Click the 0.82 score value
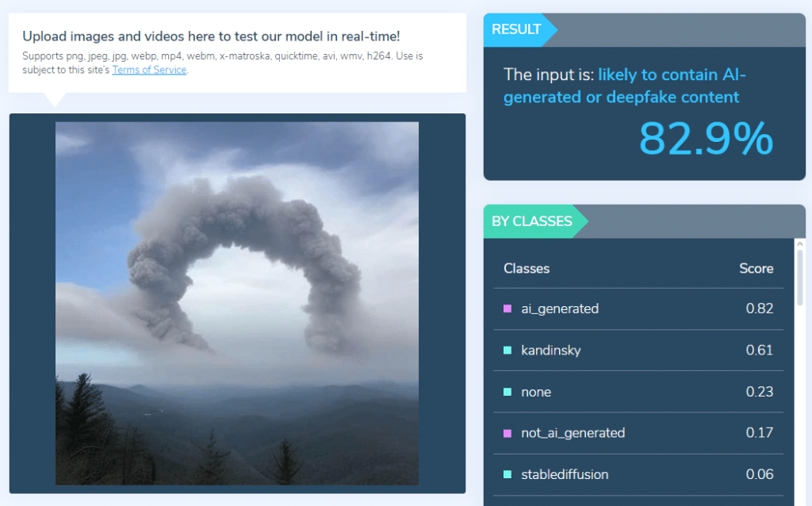The height and width of the screenshot is (506, 812). [759, 309]
